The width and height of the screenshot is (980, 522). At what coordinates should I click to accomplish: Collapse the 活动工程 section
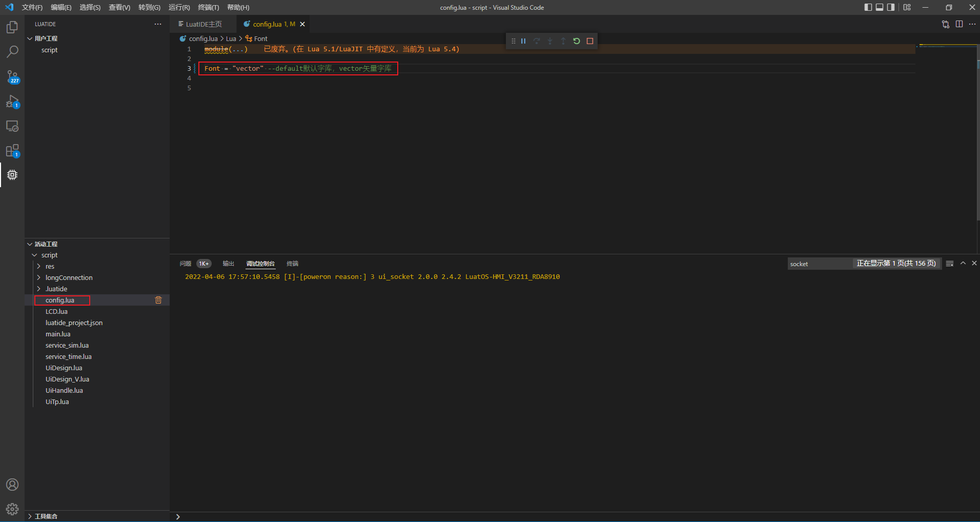[30, 244]
